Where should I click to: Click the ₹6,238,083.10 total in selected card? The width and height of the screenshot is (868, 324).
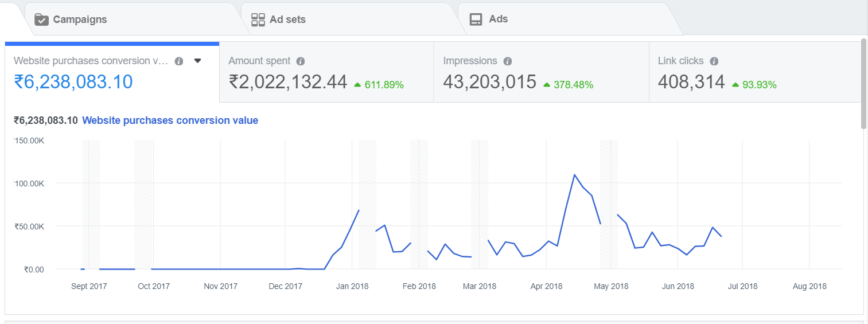pos(73,82)
